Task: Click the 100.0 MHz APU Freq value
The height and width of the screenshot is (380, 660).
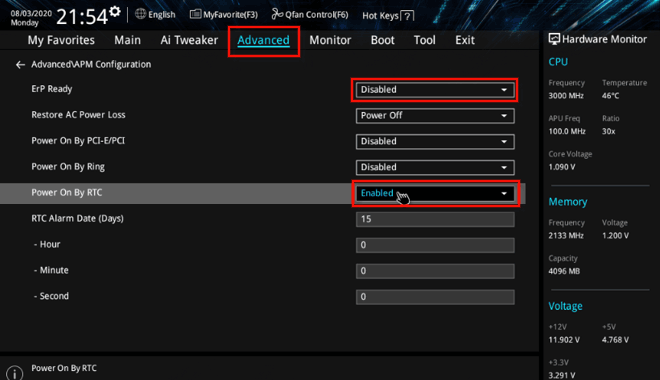Action: point(567,131)
